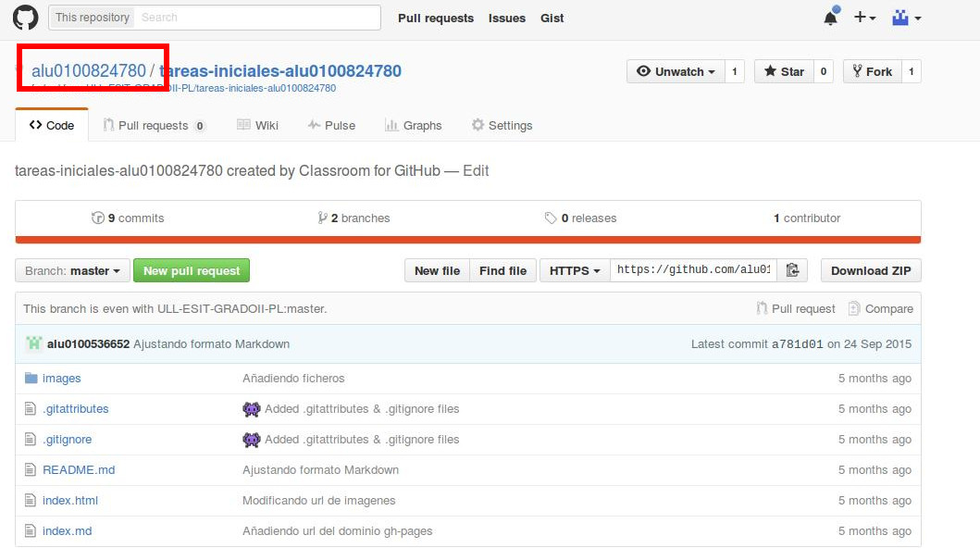Viewport: 980px width, 548px height.
Task: Open the alu0100824780 owner link
Action: click(x=89, y=70)
